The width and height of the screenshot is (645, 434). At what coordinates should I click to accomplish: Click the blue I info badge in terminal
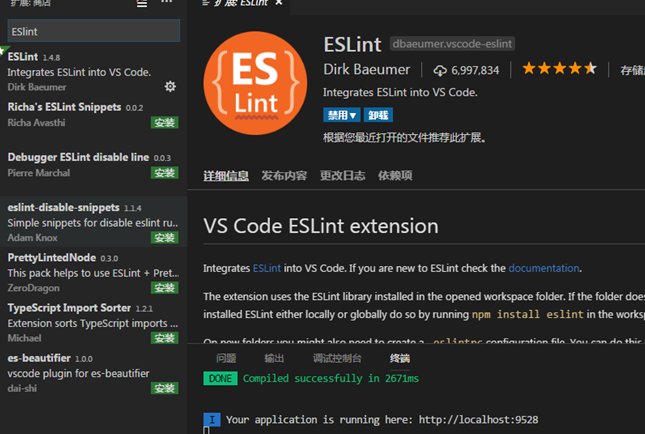[x=212, y=420]
